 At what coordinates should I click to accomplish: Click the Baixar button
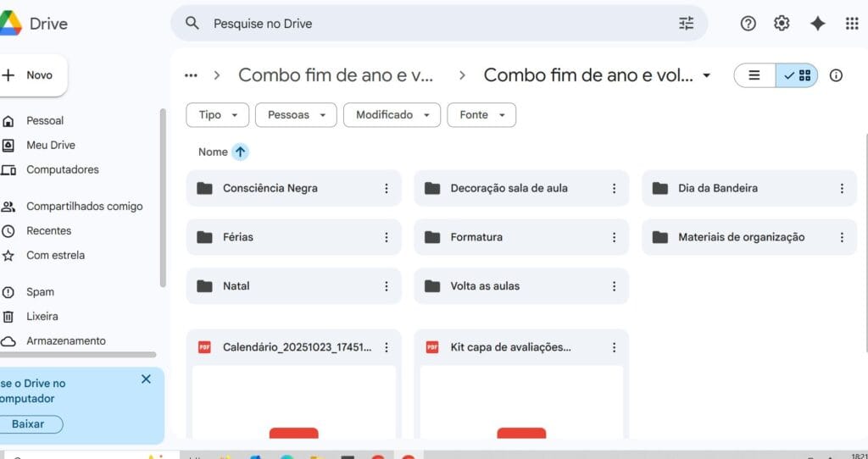(28, 423)
